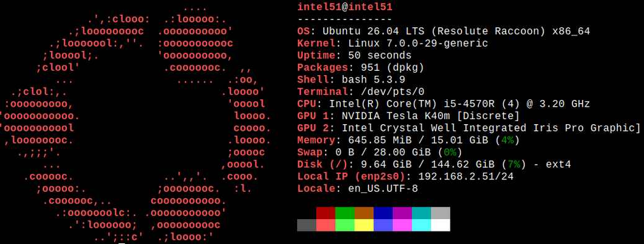The height and width of the screenshot is (244, 644).
Task: Click the GPU 1 NVIDIA Tesla K40m line
Action: coord(408,116)
